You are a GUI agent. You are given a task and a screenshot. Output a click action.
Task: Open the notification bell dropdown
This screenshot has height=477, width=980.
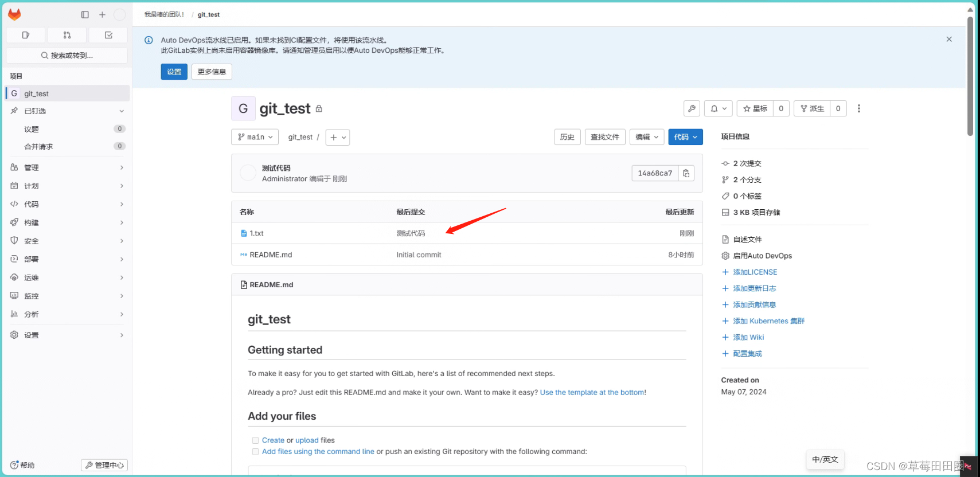pyautogui.click(x=718, y=108)
